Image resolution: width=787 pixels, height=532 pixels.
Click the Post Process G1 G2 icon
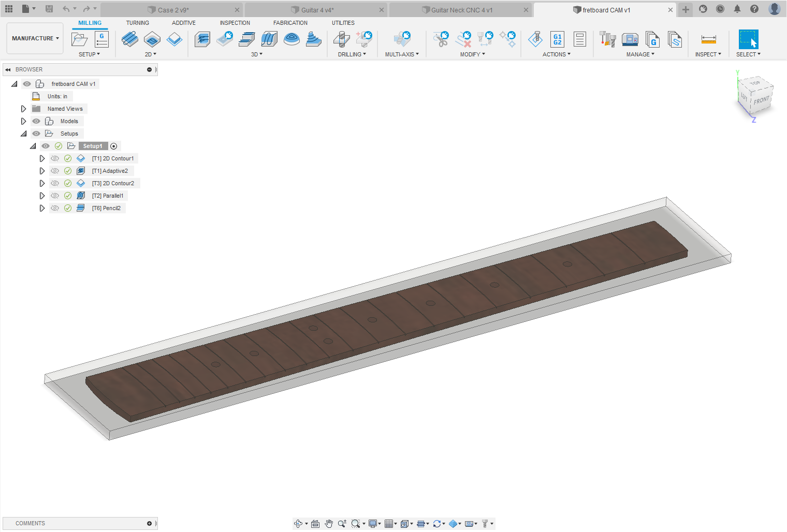click(557, 39)
